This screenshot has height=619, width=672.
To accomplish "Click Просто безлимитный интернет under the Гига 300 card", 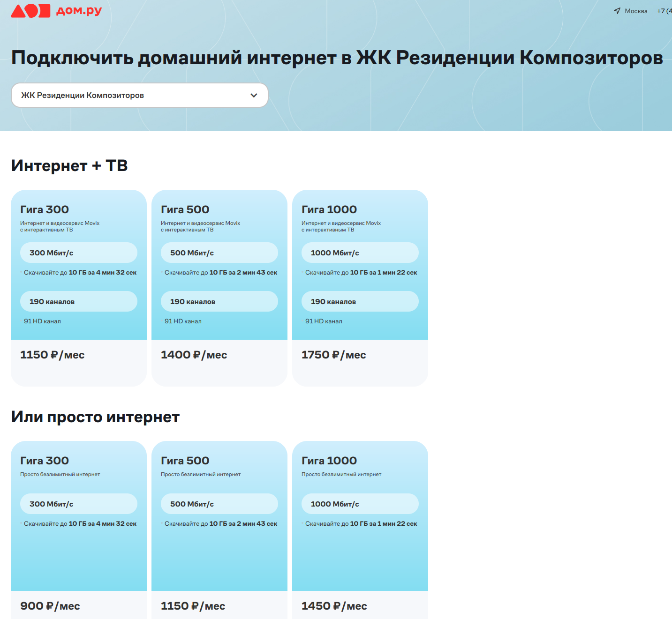I will (x=60, y=474).
